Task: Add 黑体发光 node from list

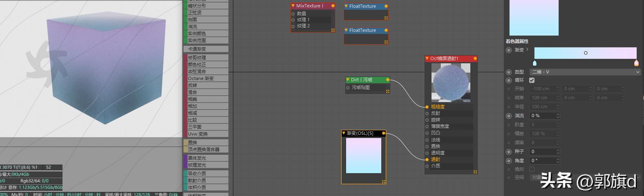Action: click(206, 158)
